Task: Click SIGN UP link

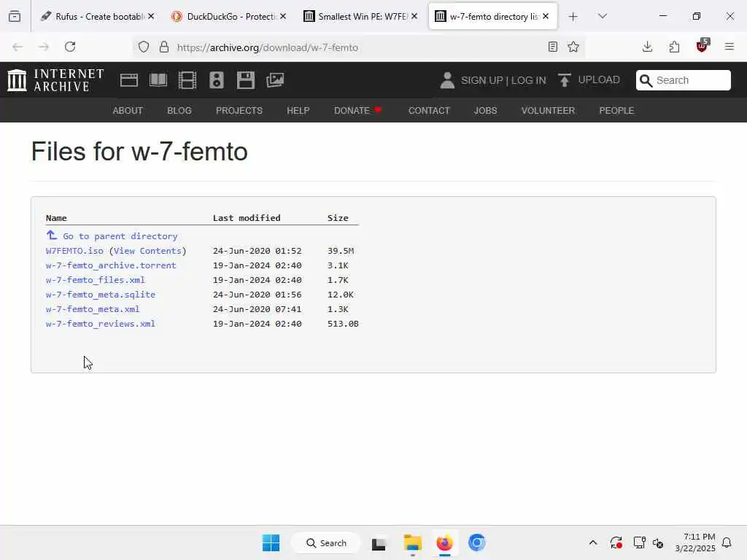Action: [x=481, y=80]
